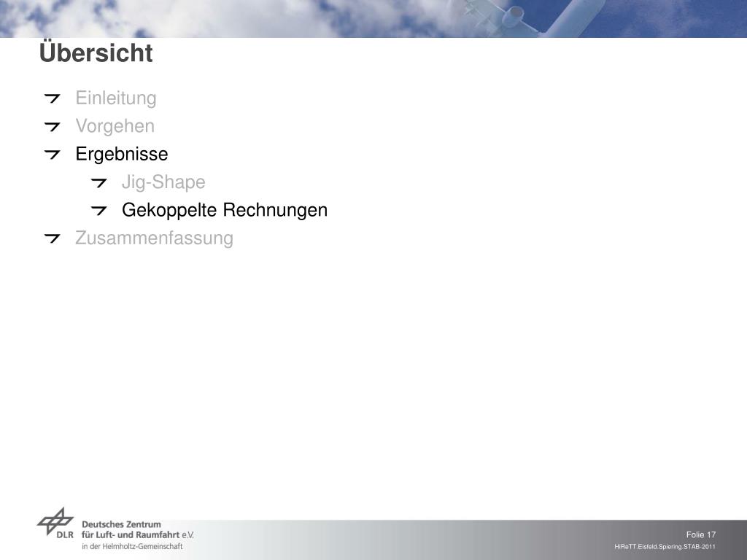
Task: Select 'Gekoppelte Rechnungen' sub-entry
Action: [225, 210]
